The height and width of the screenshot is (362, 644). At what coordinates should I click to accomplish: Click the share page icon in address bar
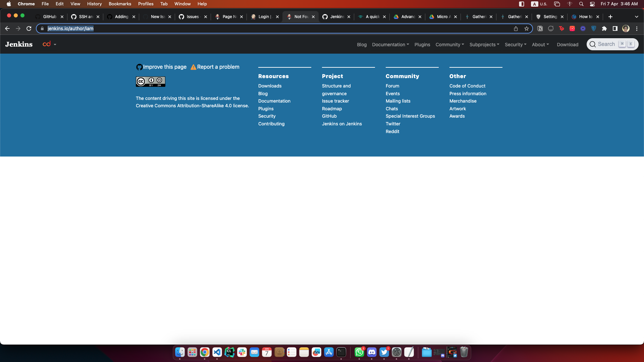516,28
